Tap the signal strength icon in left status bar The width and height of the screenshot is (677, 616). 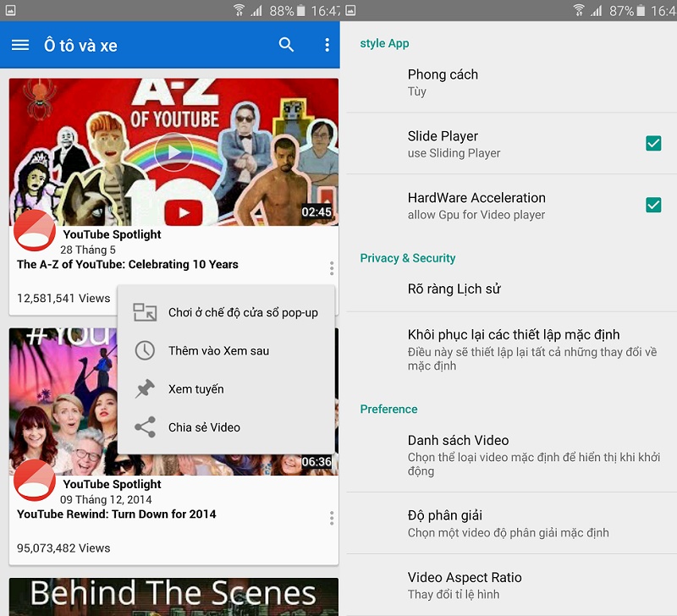(x=256, y=10)
